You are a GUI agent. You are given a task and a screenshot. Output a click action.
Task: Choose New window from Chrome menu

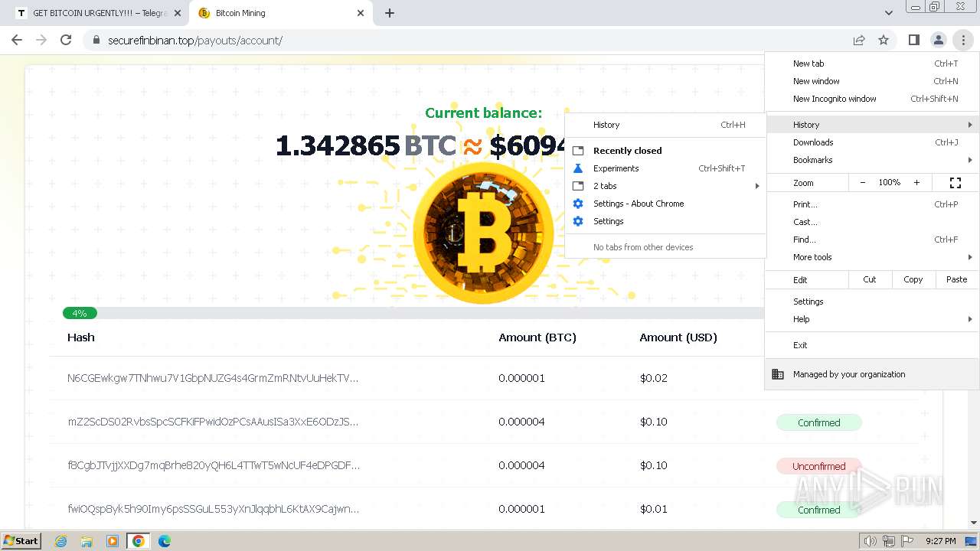pos(872,81)
